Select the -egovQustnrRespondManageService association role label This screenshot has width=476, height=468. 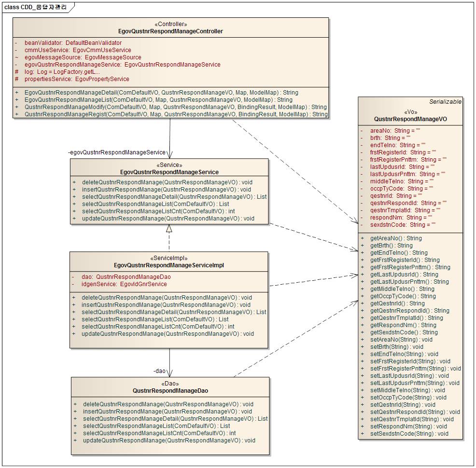(117, 152)
